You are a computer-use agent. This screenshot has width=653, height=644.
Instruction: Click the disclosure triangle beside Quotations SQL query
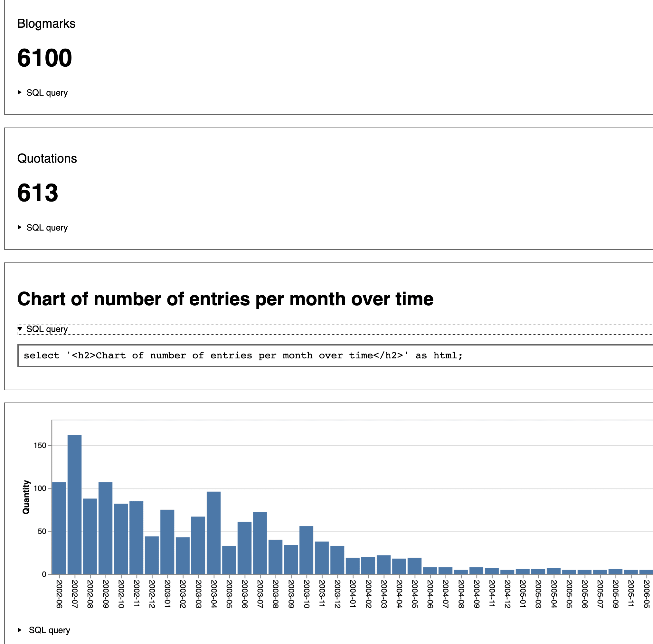coord(19,227)
